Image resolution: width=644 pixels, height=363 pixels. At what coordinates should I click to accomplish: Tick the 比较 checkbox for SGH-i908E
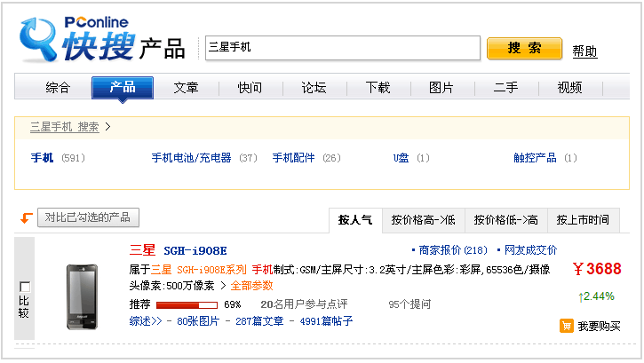(25, 287)
